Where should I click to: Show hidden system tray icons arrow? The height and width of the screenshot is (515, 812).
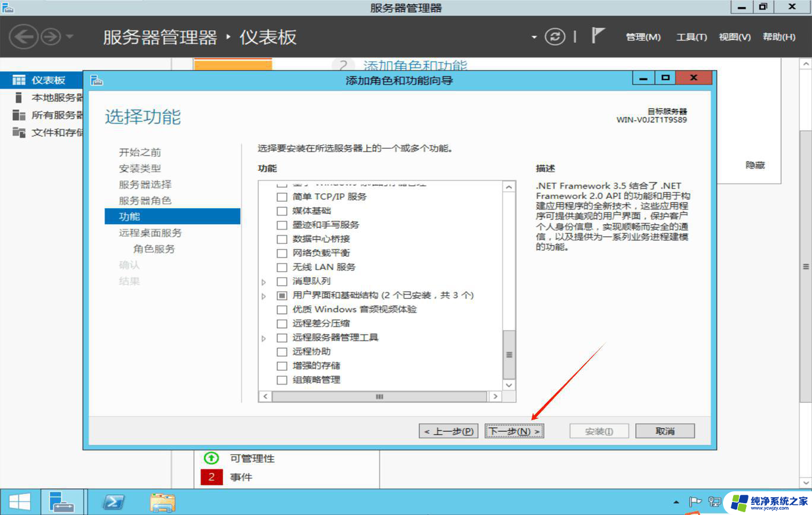click(676, 502)
